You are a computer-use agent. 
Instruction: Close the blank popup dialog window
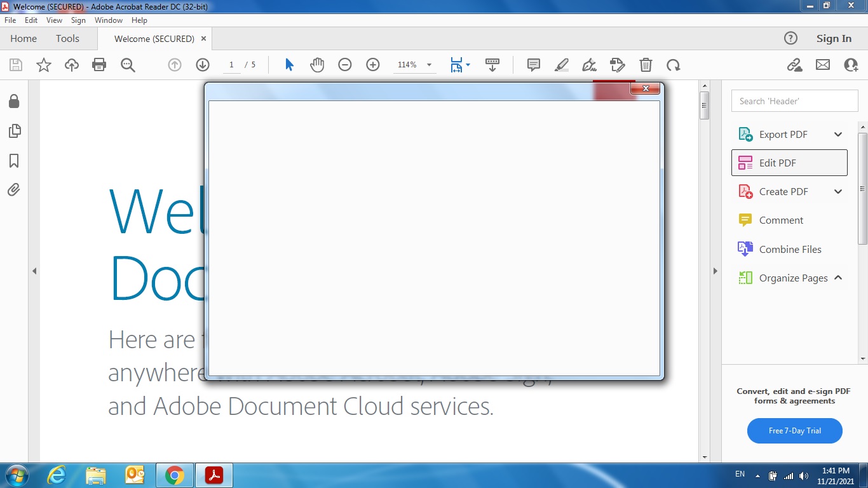click(646, 88)
